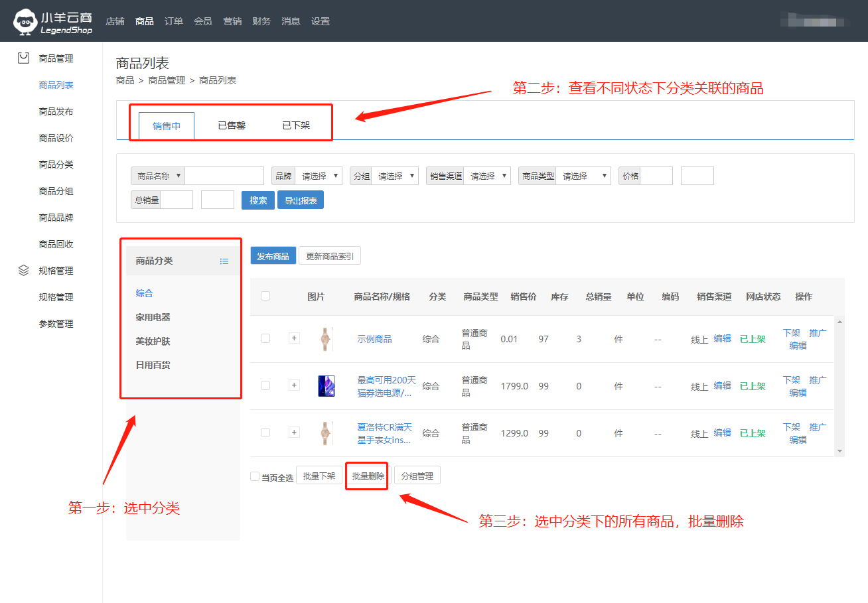The width and height of the screenshot is (868, 603).
Task: Click the 规格管理 layers icon
Action: coord(24,271)
